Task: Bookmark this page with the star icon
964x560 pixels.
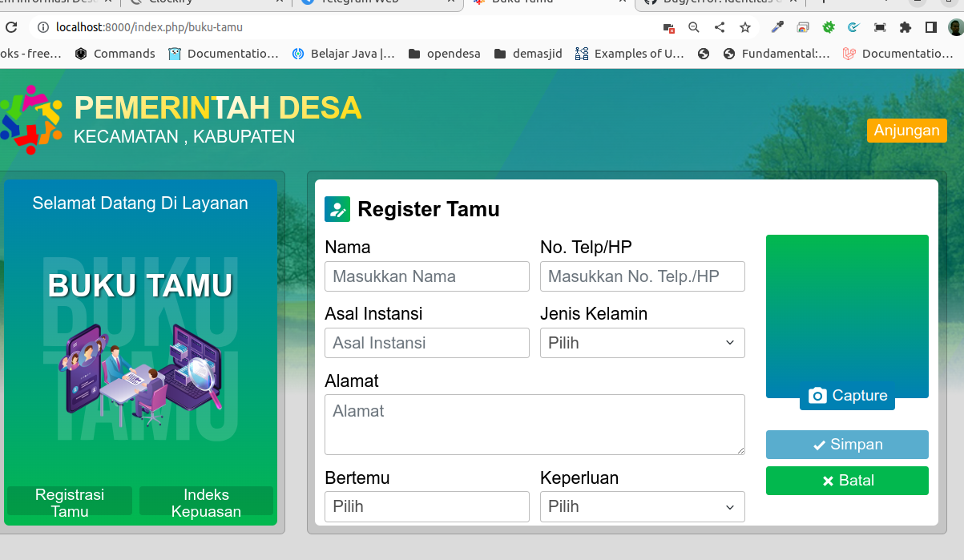Action: pyautogui.click(x=745, y=26)
